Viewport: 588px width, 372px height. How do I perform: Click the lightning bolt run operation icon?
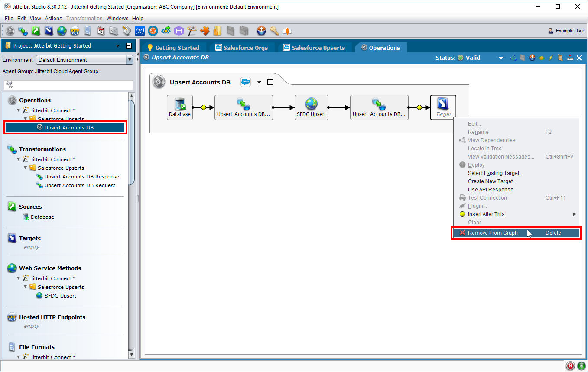(x=551, y=58)
